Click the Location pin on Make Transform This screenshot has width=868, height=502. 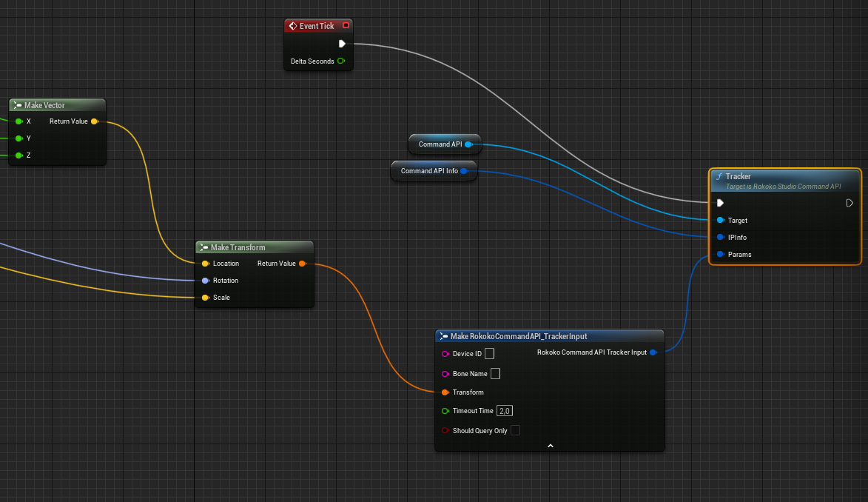(206, 263)
